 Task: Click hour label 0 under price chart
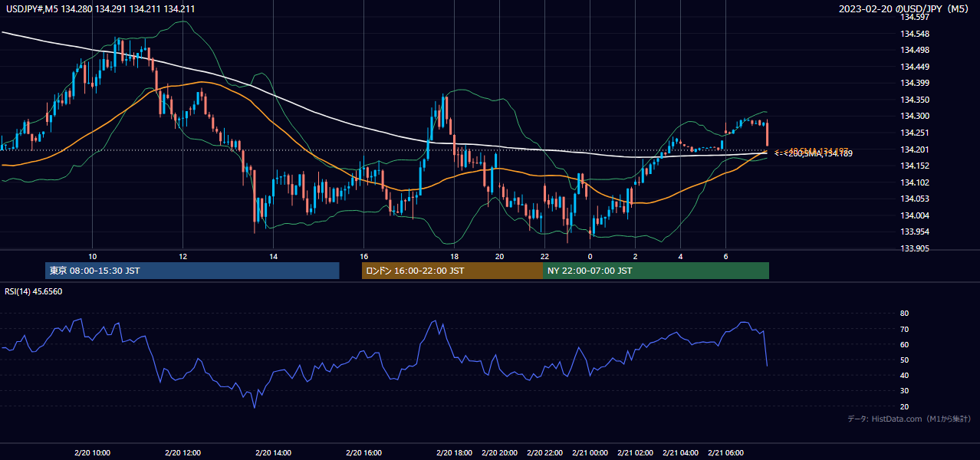click(590, 256)
